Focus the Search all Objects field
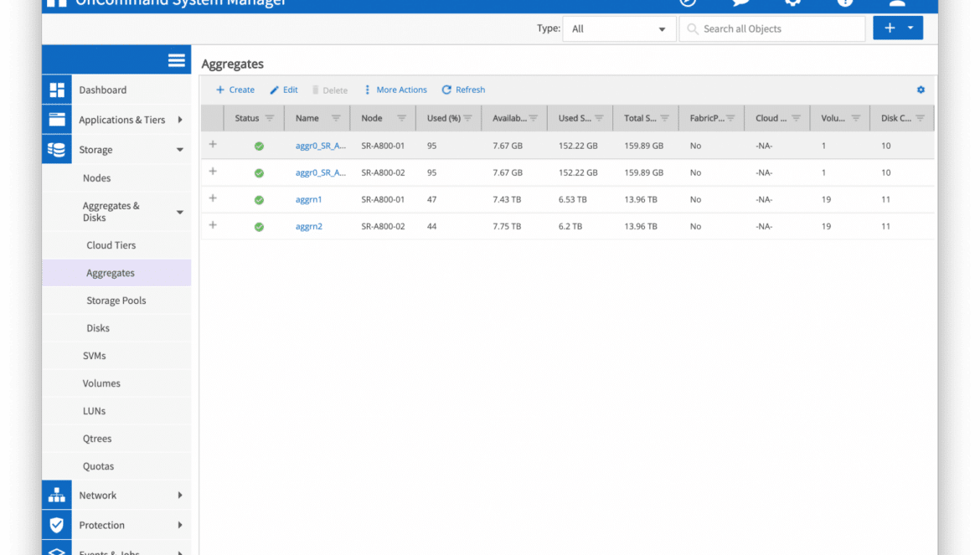980x555 pixels. (772, 28)
